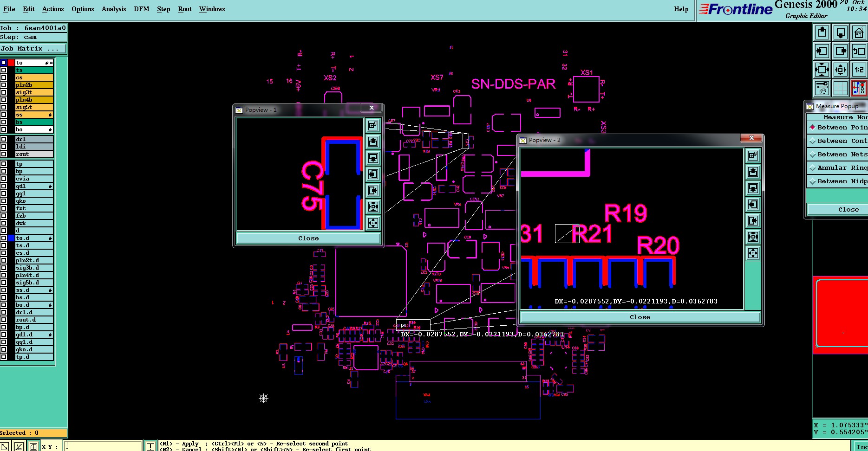Close Popview 1 with Close button
This screenshot has width=868, height=451.
pos(308,238)
